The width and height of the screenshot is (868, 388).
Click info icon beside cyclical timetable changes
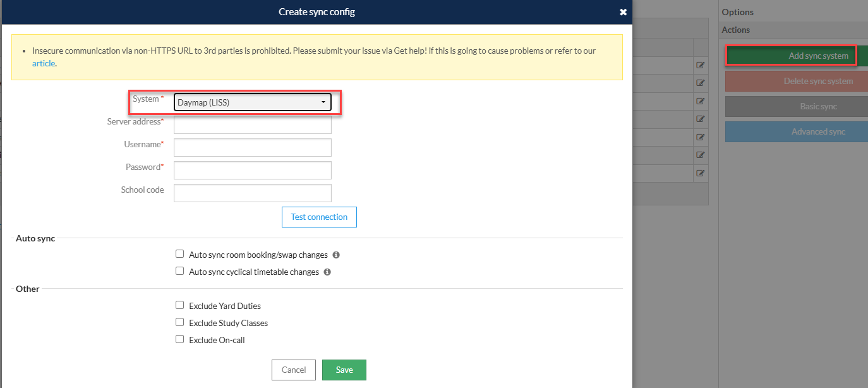click(327, 272)
